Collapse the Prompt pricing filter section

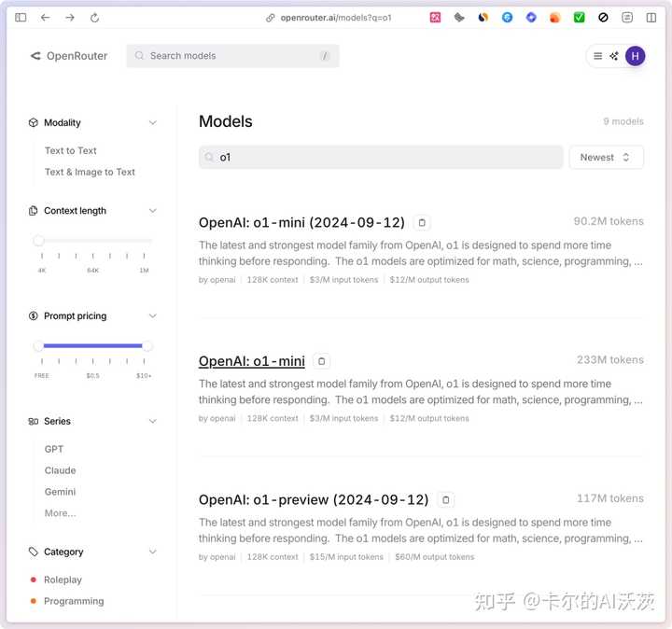(152, 316)
